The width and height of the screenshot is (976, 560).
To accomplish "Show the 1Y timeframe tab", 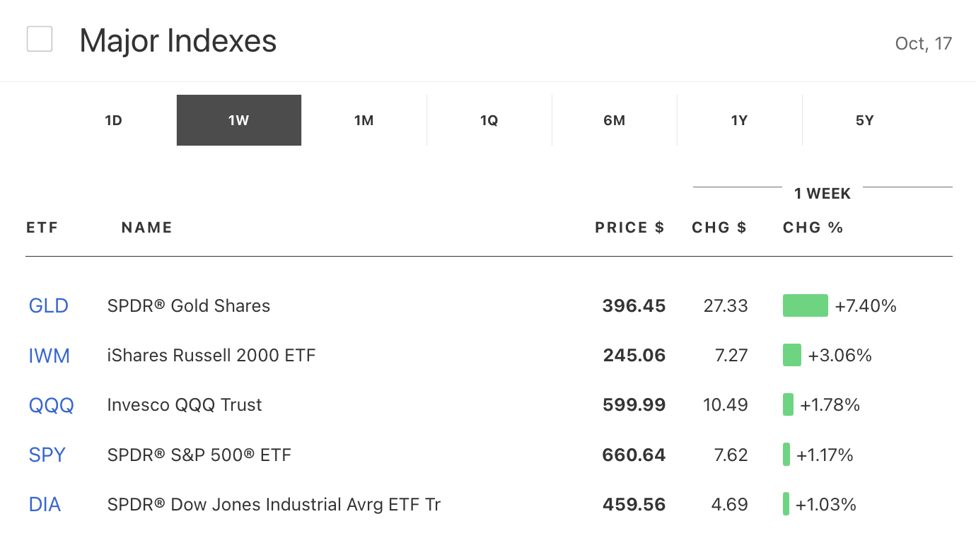I will coord(740,120).
